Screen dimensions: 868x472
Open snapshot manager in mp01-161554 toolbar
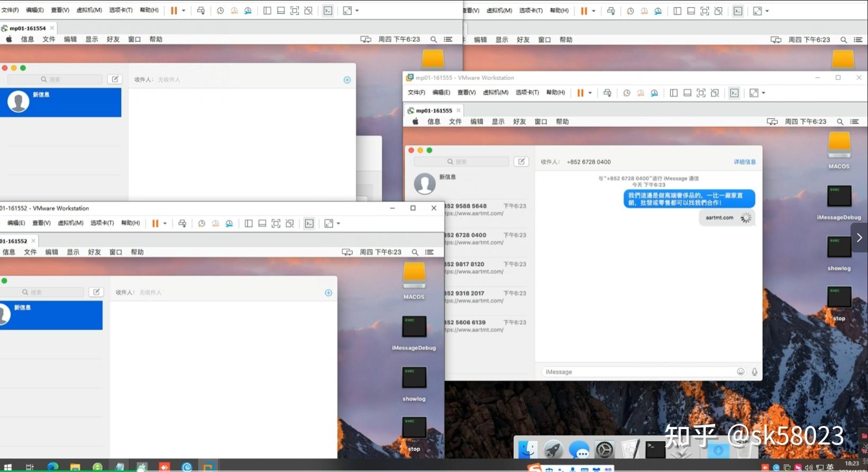[248, 11]
